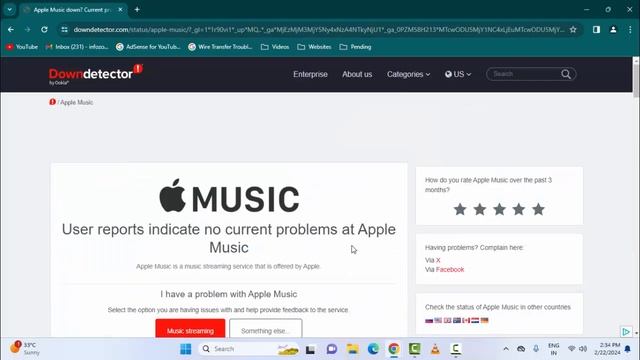Click the red home breadcrumb icon
The width and height of the screenshot is (640, 360).
(x=52, y=102)
